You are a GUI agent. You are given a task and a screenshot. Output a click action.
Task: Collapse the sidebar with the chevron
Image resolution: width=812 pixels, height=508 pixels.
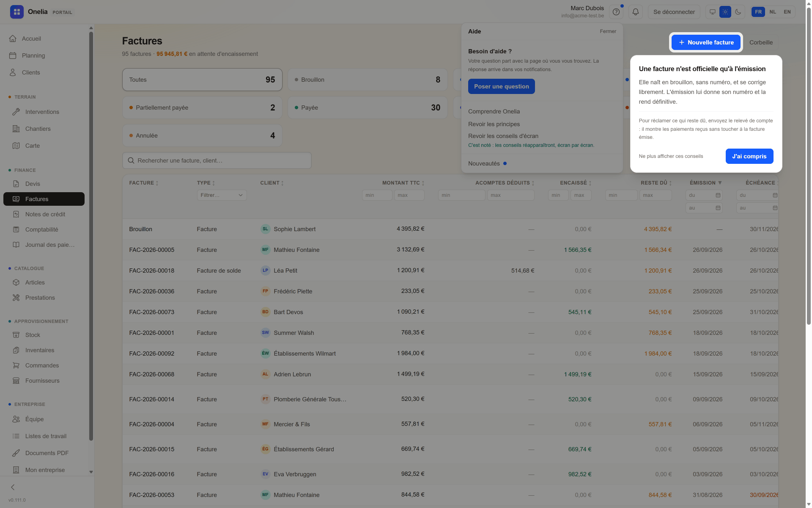click(13, 487)
